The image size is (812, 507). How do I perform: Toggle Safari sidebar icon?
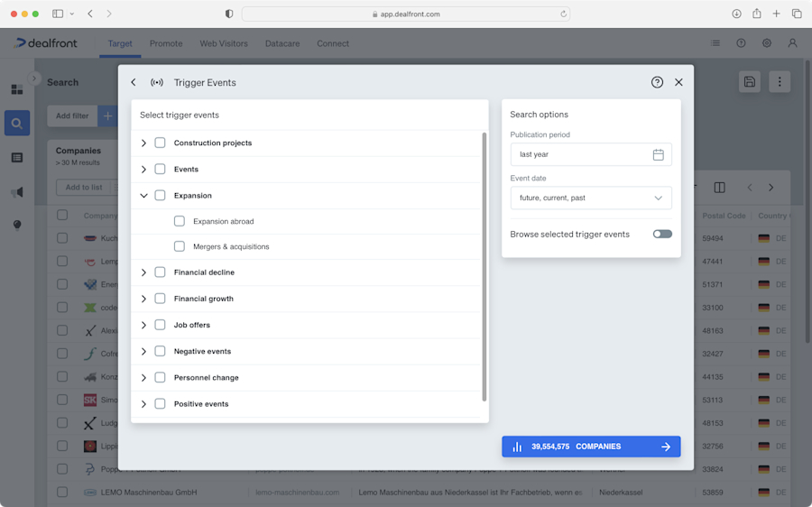point(58,14)
